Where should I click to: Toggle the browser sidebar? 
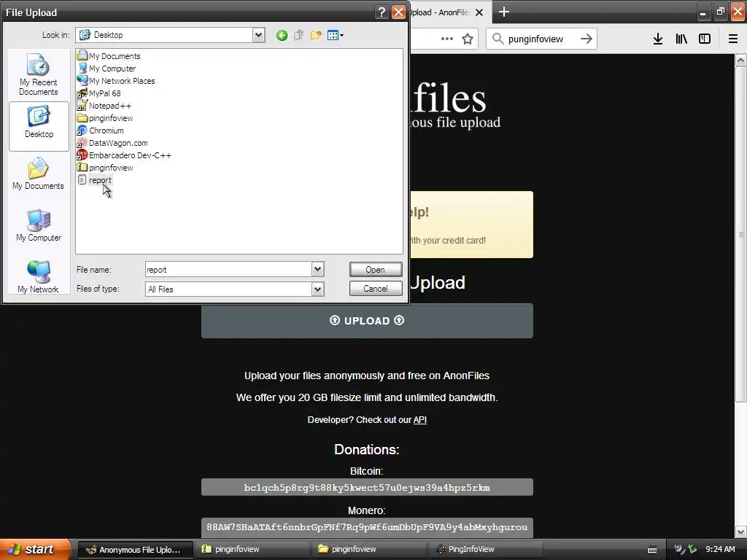[705, 39]
